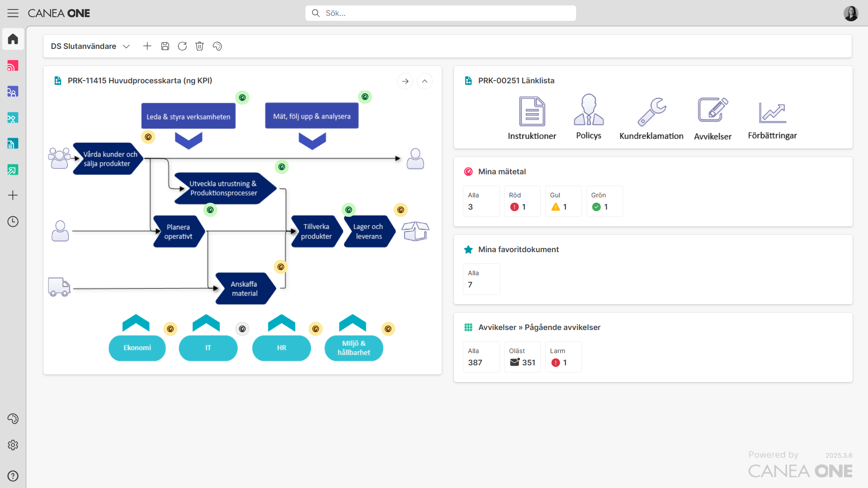Click the Ekonomi process bubble
868x488 pixels.
137,348
